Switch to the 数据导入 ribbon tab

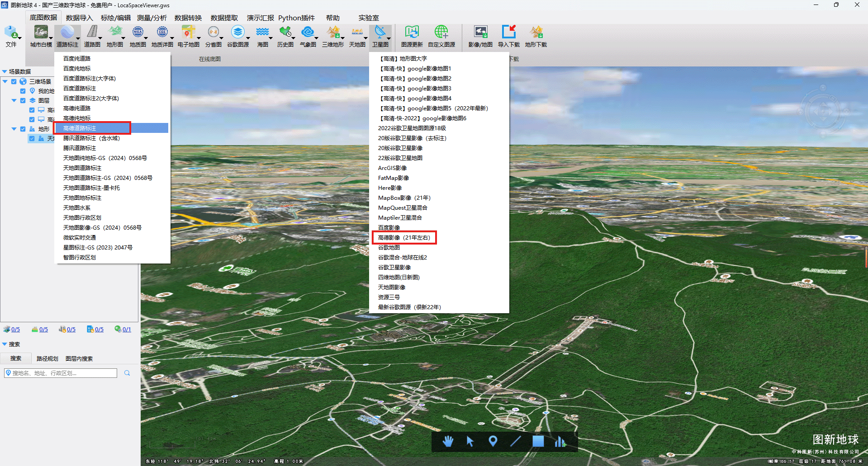click(x=79, y=18)
